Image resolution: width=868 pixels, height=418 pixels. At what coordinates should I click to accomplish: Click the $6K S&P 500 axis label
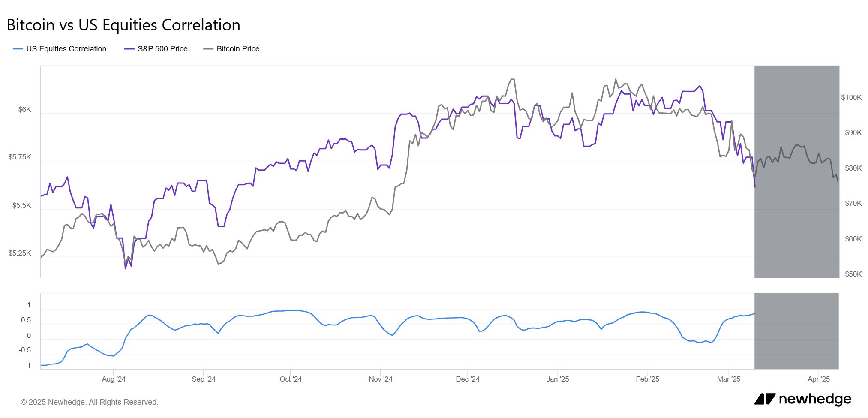pyautogui.click(x=25, y=110)
